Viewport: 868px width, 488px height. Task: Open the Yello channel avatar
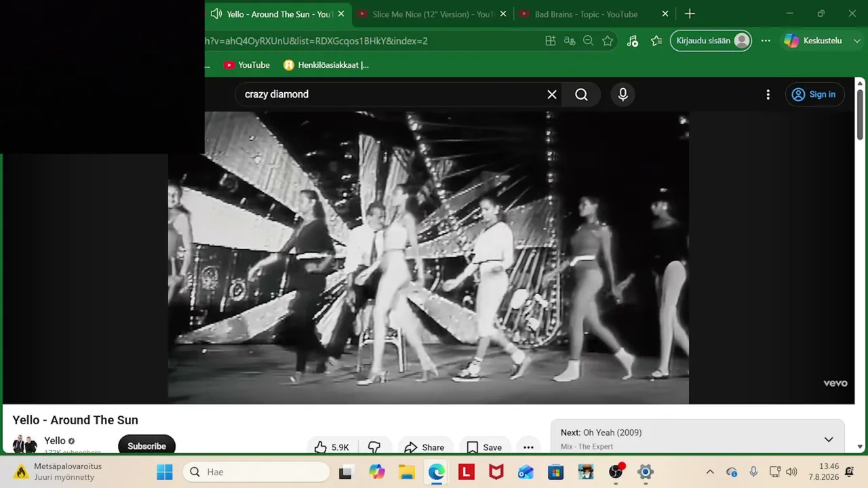(x=24, y=445)
